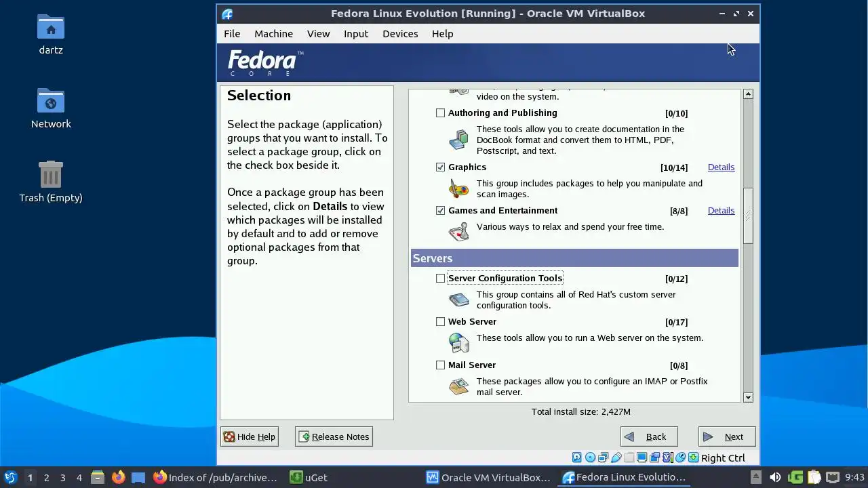Click the display settings status icon
Screen dimensions: 868x488
(642, 457)
